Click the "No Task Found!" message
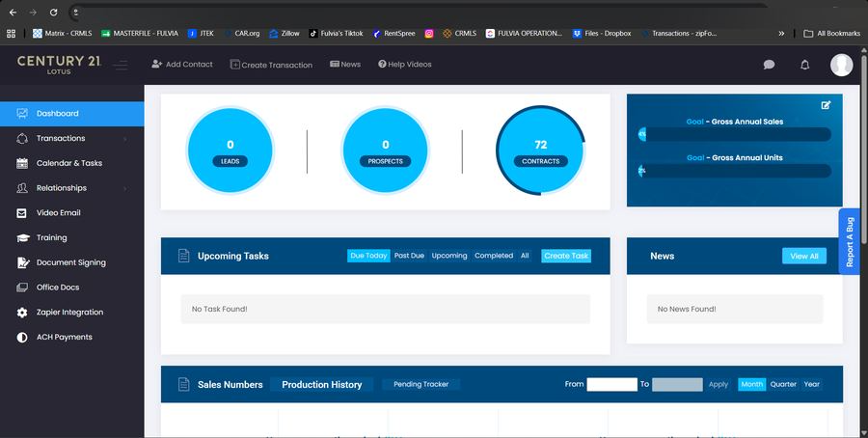The image size is (868, 438). (x=385, y=309)
